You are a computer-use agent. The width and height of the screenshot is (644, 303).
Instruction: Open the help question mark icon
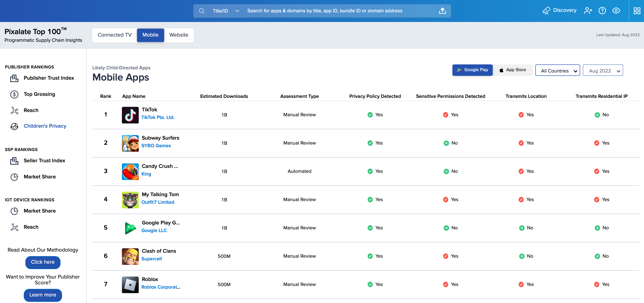coord(602,11)
